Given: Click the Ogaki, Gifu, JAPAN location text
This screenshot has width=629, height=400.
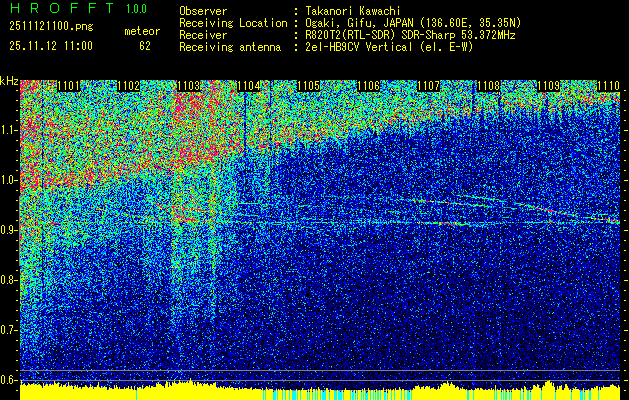Looking at the screenshot, I should [413, 23].
